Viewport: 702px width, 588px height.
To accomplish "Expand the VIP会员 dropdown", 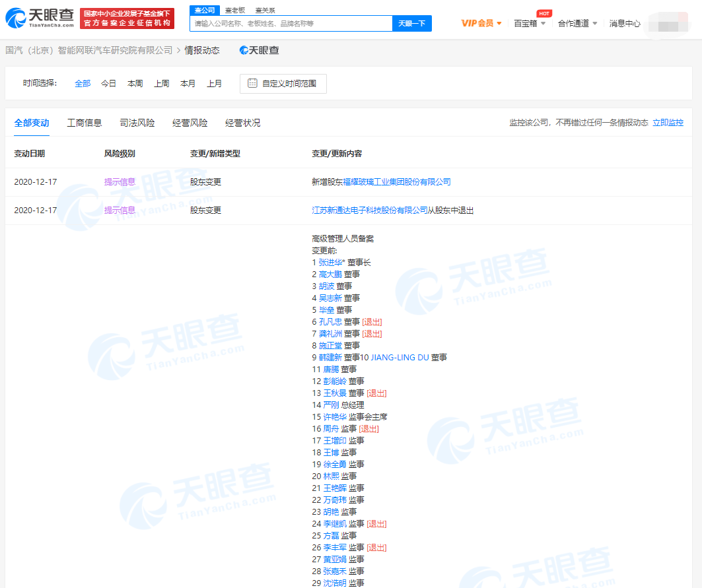I will click(481, 23).
